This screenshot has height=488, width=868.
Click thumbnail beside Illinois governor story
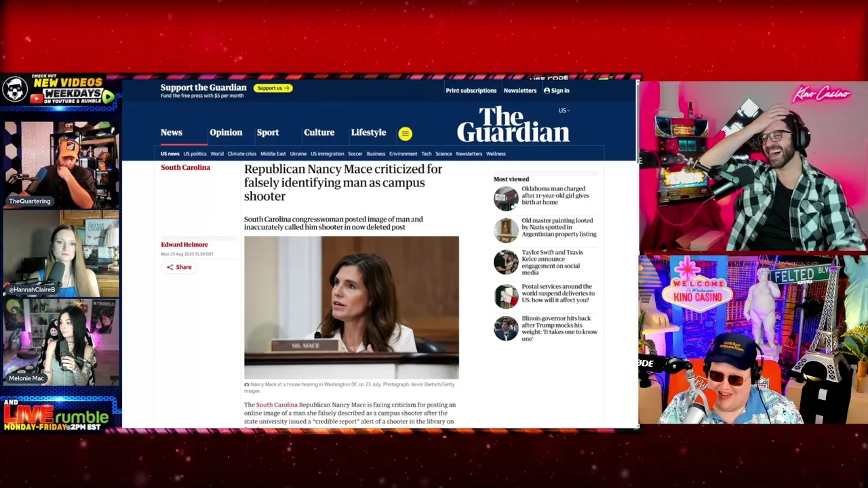506,328
